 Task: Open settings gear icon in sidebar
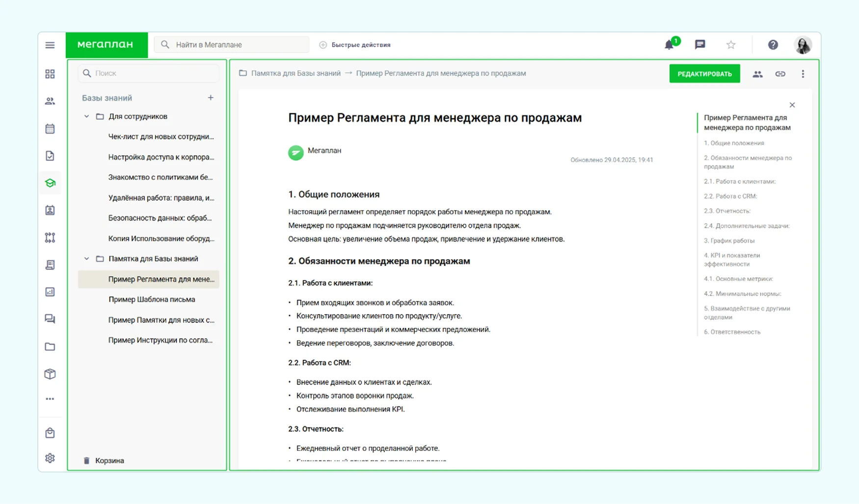pos(50,458)
